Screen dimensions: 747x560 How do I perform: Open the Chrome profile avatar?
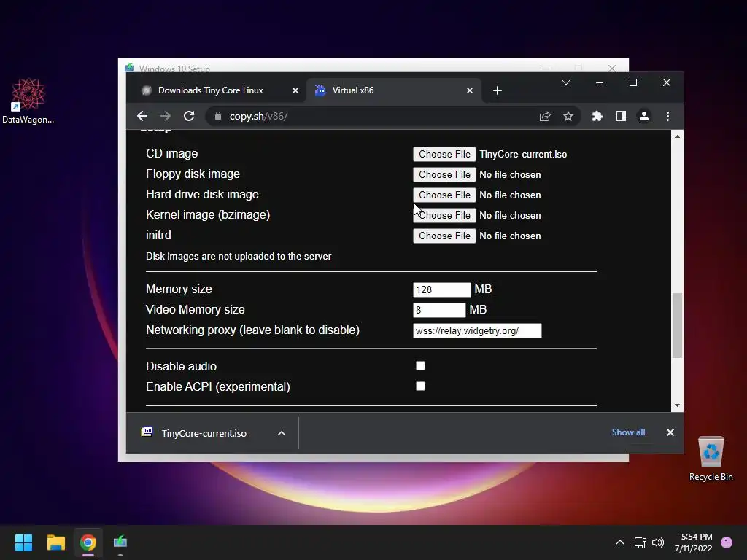point(643,116)
